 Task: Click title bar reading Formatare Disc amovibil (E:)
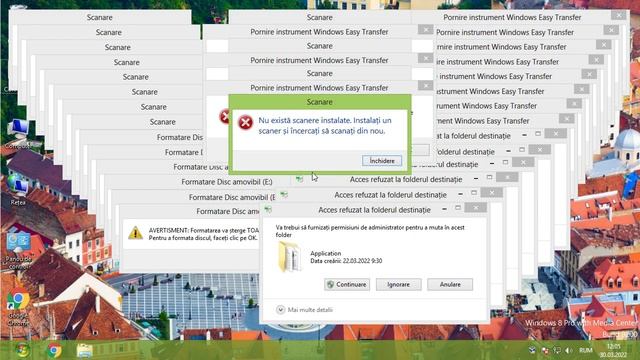coord(227,182)
